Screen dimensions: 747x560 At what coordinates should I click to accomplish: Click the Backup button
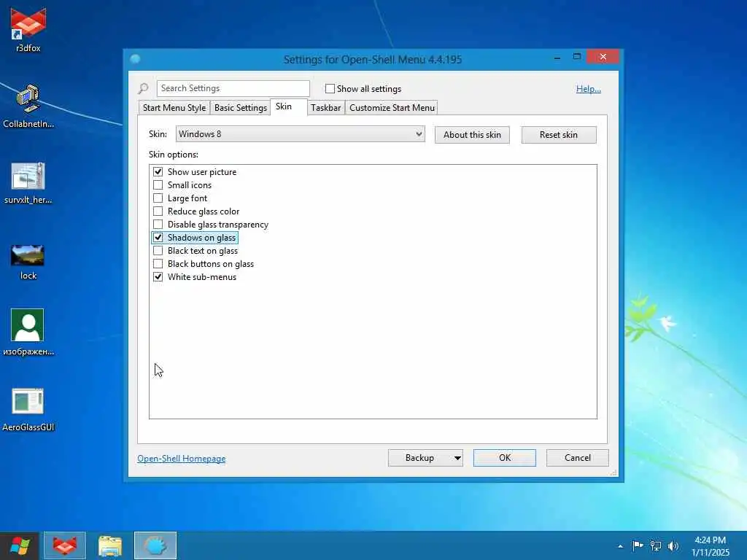tap(419, 458)
